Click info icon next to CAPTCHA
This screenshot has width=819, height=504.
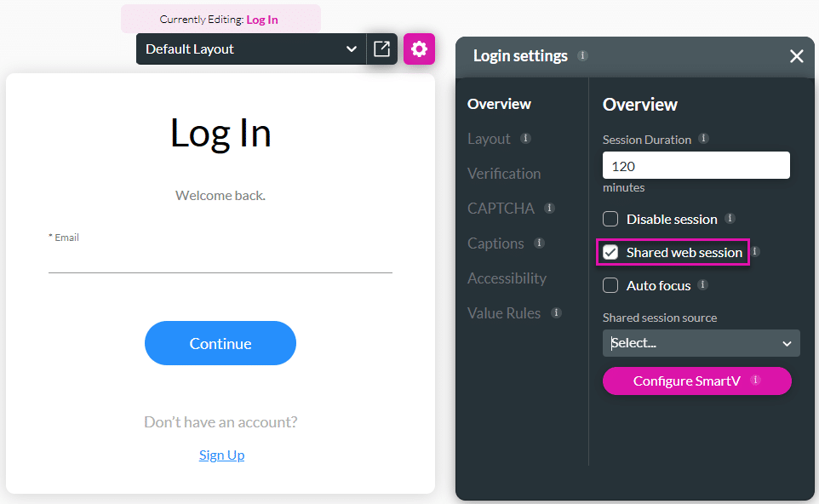point(549,208)
